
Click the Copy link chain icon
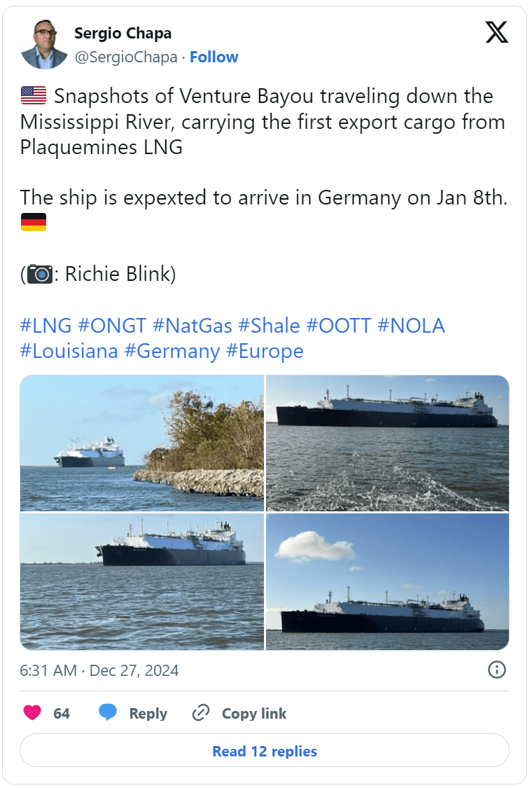(200, 713)
